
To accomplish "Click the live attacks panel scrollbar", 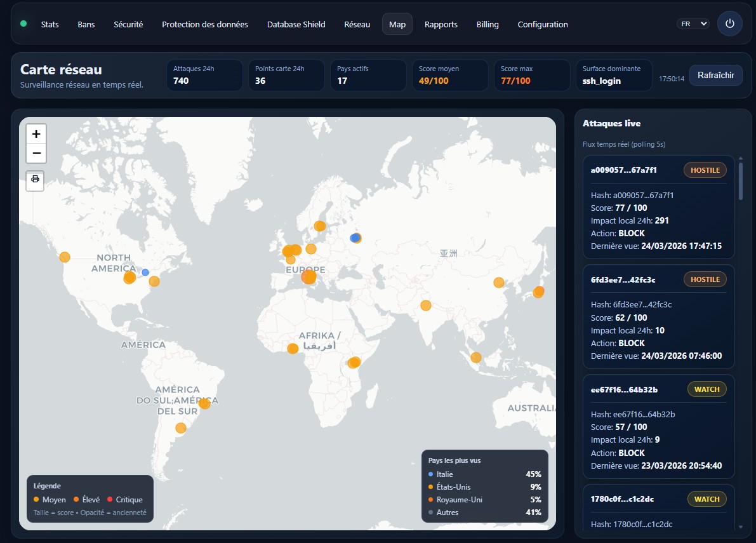I will click(740, 181).
